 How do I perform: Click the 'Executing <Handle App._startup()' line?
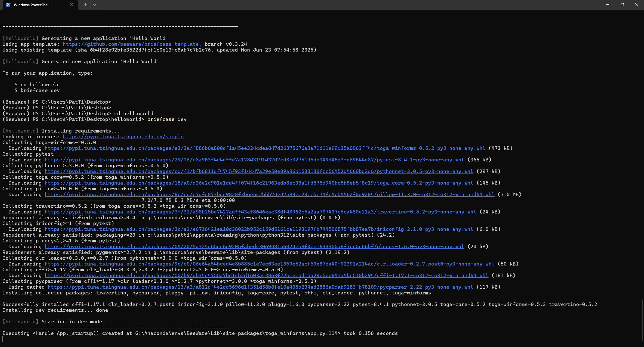click(200, 333)
